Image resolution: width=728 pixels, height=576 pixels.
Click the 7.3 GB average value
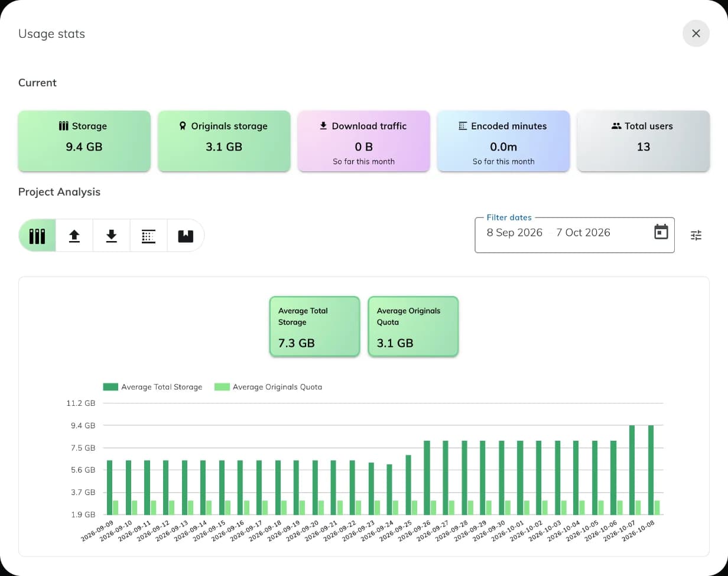(x=296, y=343)
